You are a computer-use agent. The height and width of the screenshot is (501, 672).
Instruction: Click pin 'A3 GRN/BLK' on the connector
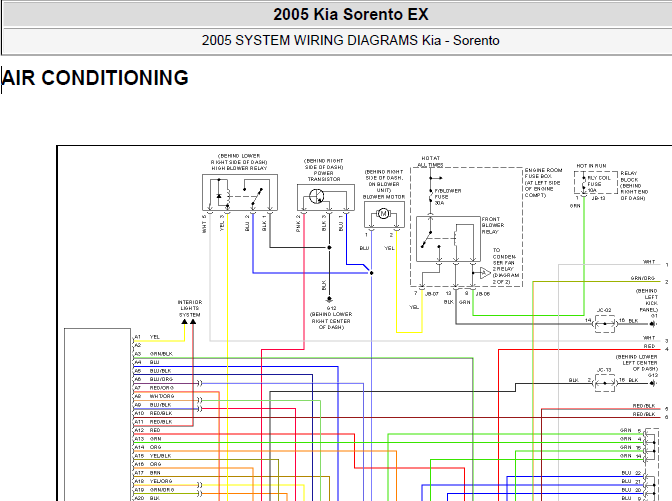click(153, 354)
